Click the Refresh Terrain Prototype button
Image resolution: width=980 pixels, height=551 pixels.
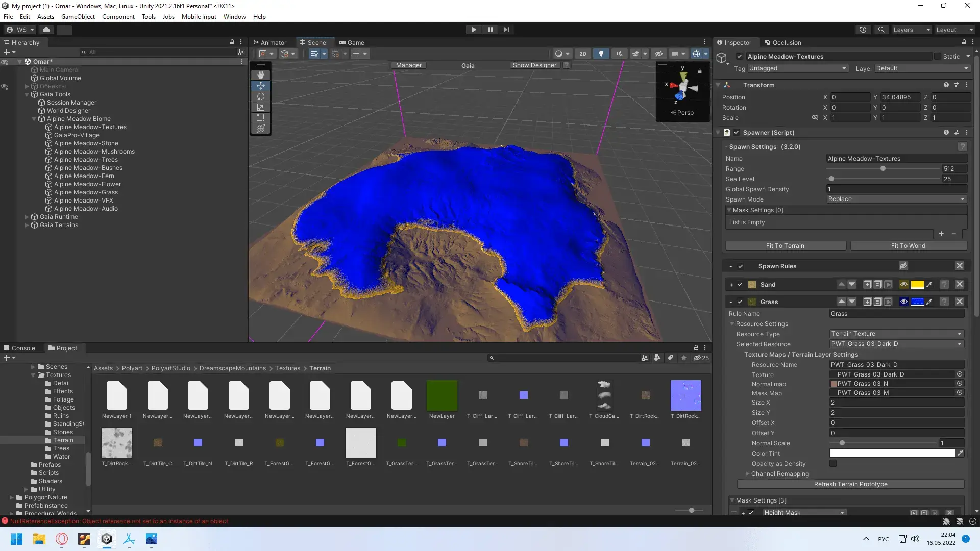click(850, 484)
